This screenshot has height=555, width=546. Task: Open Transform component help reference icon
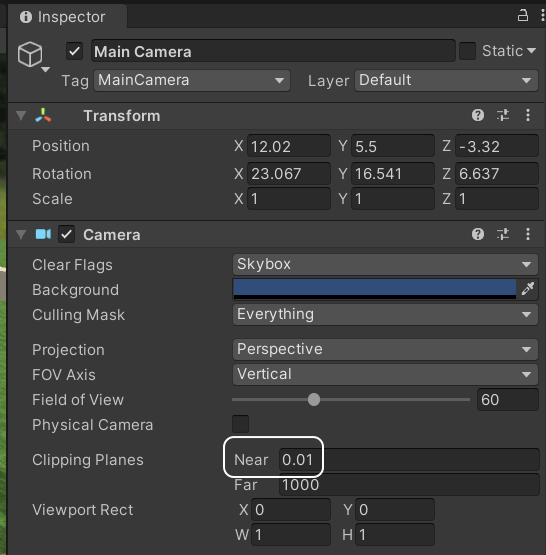click(478, 115)
